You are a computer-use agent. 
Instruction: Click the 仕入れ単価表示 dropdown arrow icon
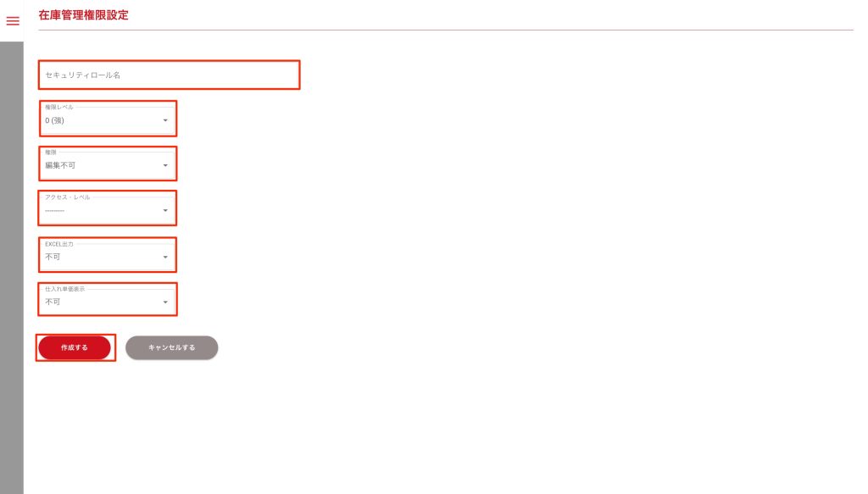(165, 302)
